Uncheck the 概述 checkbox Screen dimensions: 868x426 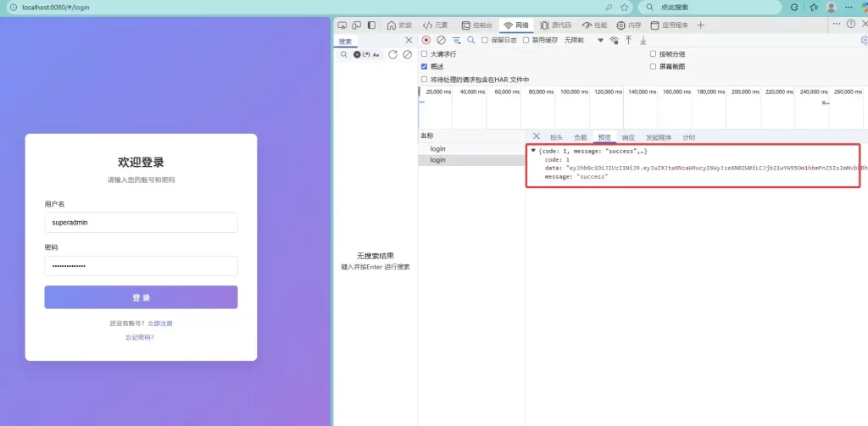click(x=424, y=66)
